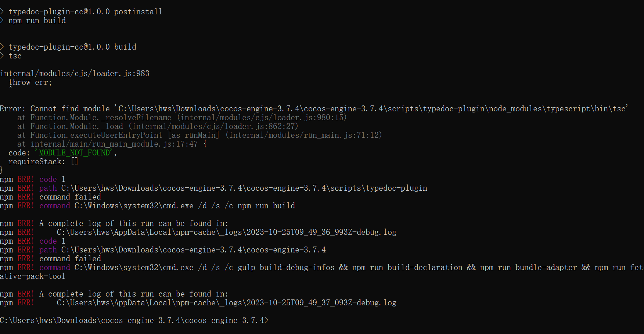Click the wrapped "ative-pack-tool" line
644x334 pixels.
(x=33, y=276)
